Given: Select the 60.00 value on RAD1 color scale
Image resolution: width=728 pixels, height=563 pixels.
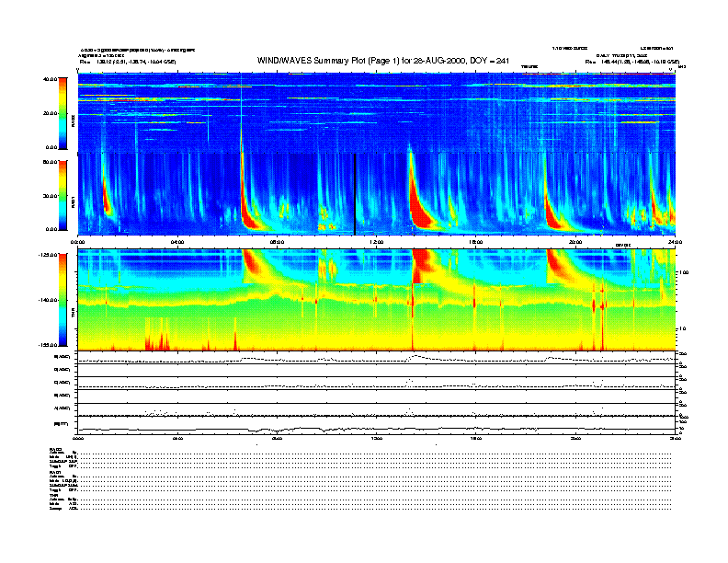Looking at the screenshot, I should click(50, 162).
